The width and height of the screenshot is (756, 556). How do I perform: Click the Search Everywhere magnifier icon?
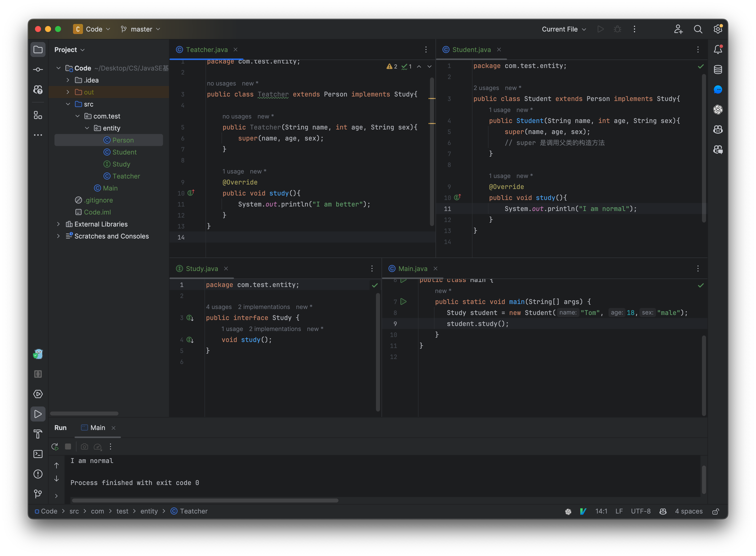coord(698,29)
